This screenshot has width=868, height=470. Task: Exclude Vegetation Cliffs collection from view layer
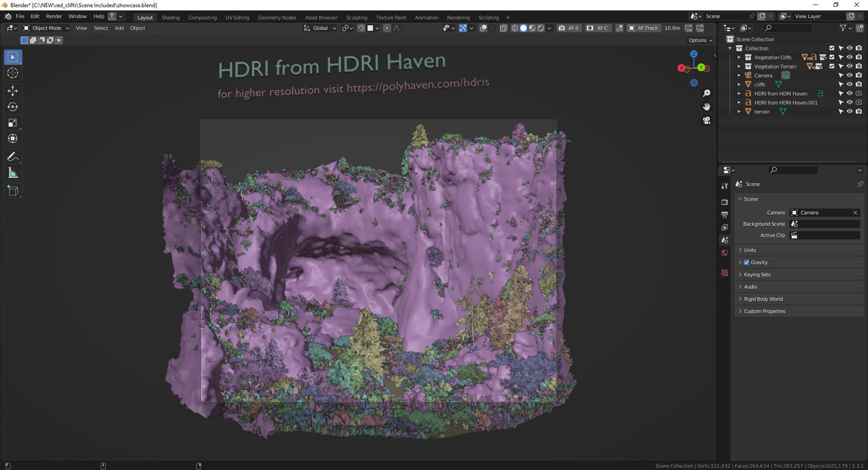click(x=832, y=57)
